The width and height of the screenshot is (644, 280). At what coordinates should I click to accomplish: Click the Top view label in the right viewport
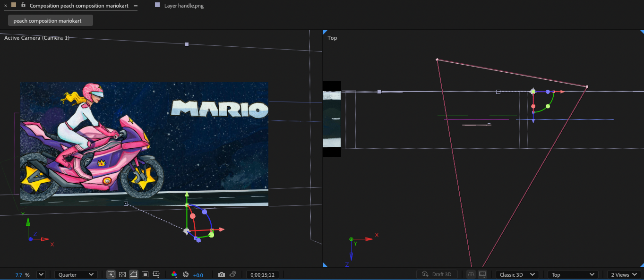click(x=332, y=38)
